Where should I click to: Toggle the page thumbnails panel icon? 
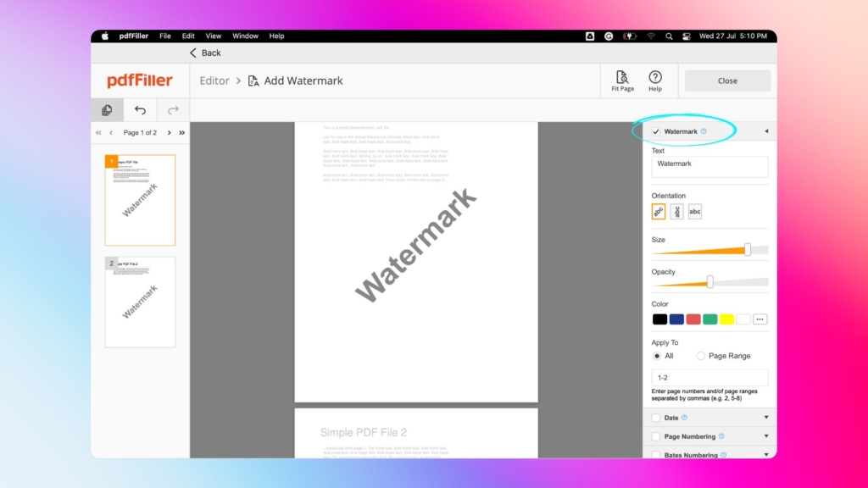click(x=108, y=110)
